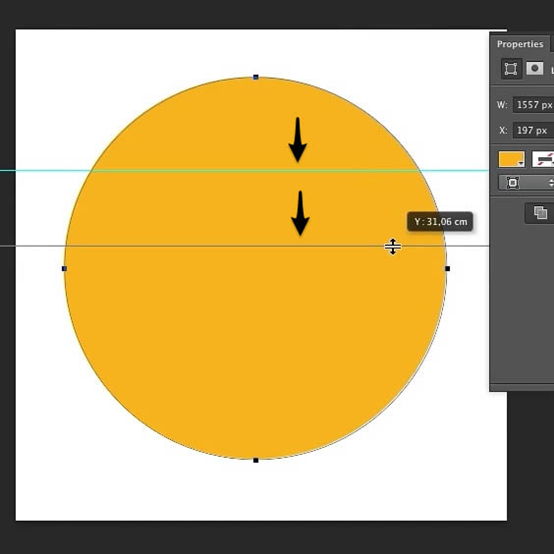Viewport: 554px width, 554px height.
Task: Click into the X position field
Action: click(534, 130)
